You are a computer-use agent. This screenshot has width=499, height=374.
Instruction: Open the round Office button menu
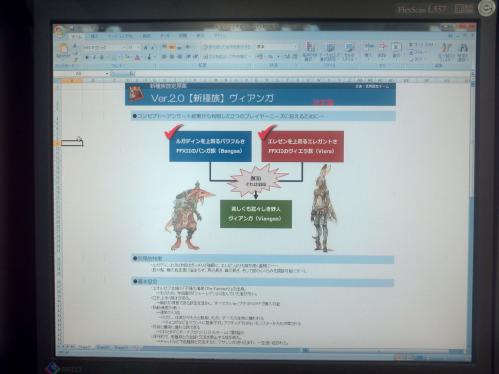59,31
